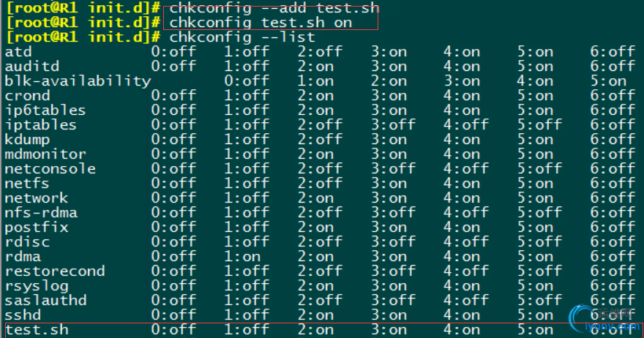Screen dimensions: 644x338
Task: Click the sshd service entry
Action: tap(23, 315)
